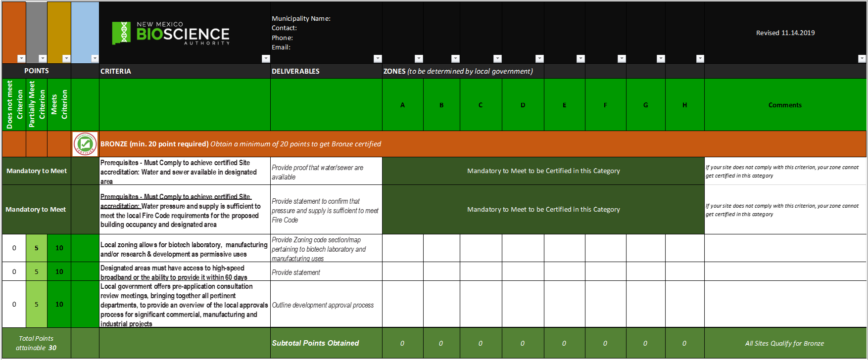Select zone D column header
Viewport: 868px width, 360px height.
(523, 104)
